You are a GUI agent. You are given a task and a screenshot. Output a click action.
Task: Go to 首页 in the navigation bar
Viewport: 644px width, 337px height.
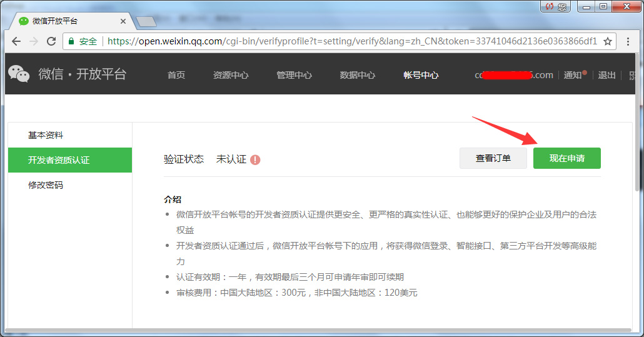[x=176, y=75]
